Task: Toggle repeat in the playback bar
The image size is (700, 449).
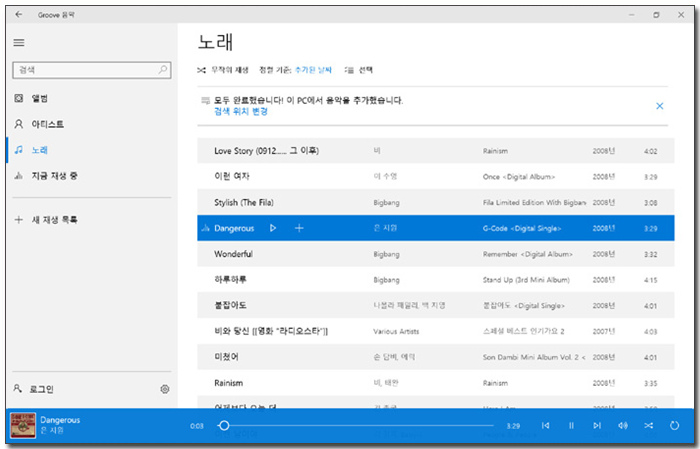Action: point(675,425)
